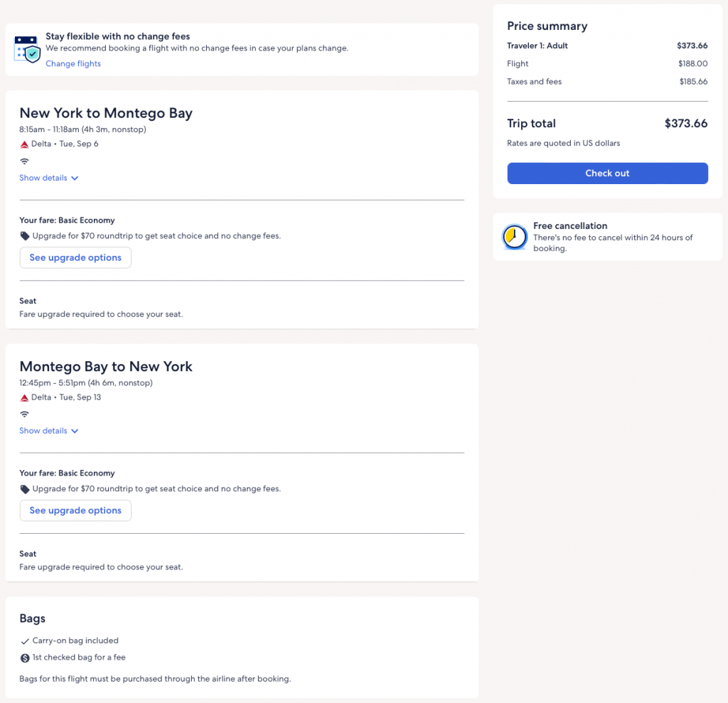Click Delta logo on Montego Bay to New York flight
The width and height of the screenshot is (728, 703).
coord(24,397)
